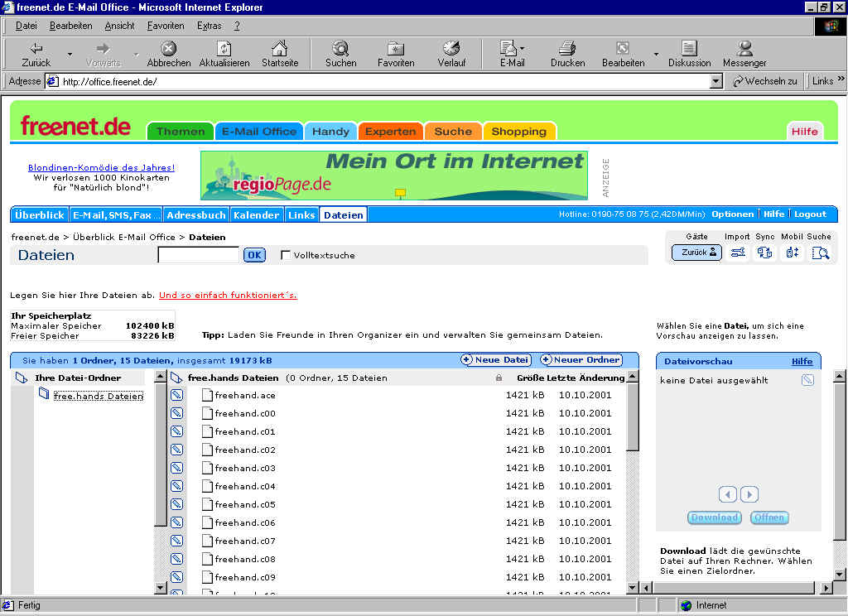848x616 pixels.
Task: Switch to the Kalender tab
Action: tap(257, 214)
